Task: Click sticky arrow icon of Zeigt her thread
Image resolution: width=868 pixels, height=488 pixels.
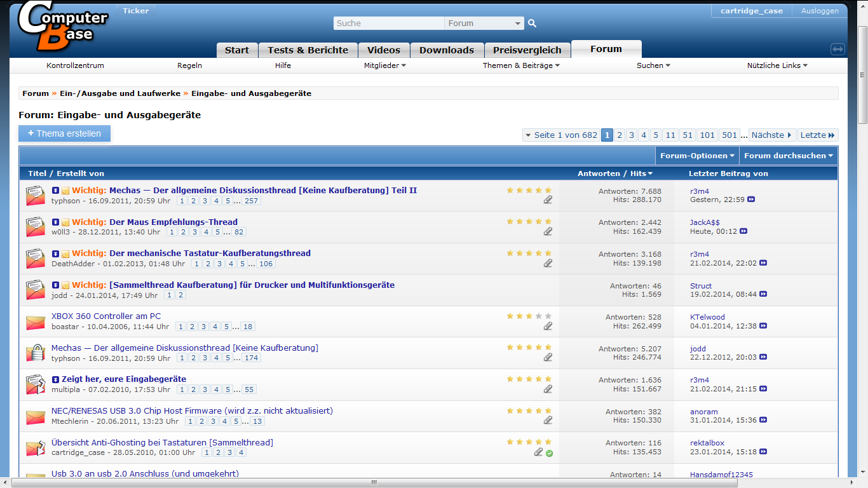Action: (55, 379)
